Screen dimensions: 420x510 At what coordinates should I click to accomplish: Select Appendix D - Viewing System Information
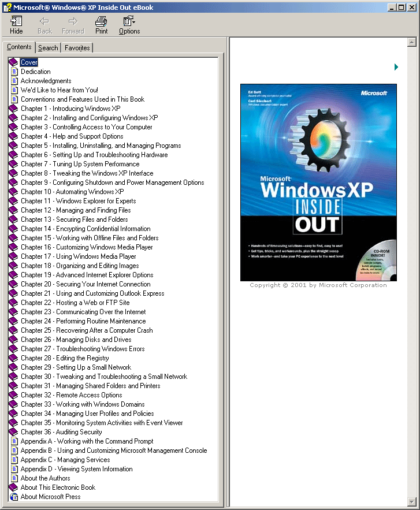(76, 468)
